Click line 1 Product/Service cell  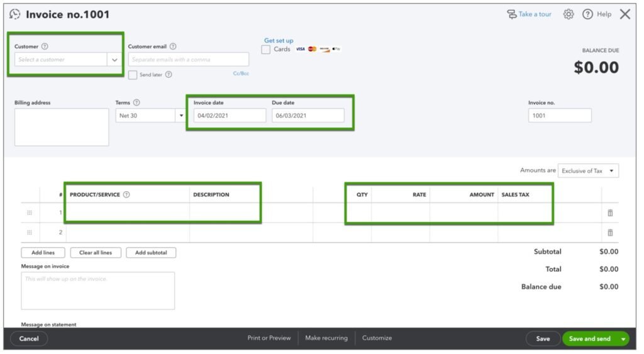coord(128,213)
